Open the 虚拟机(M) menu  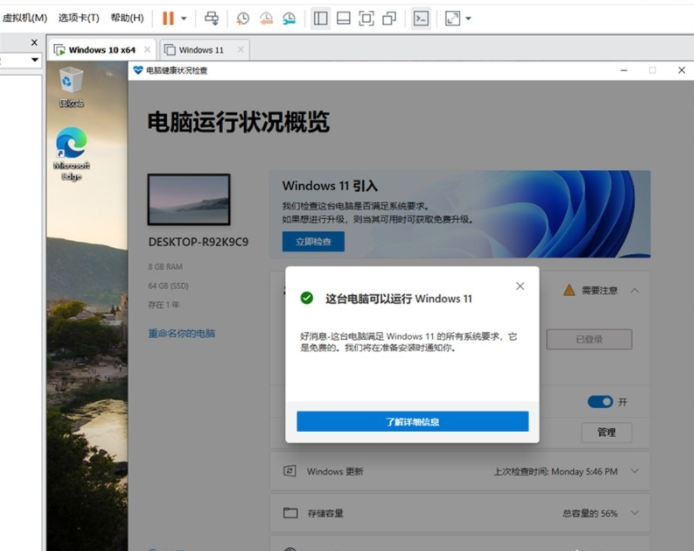pyautogui.click(x=24, y=18)
